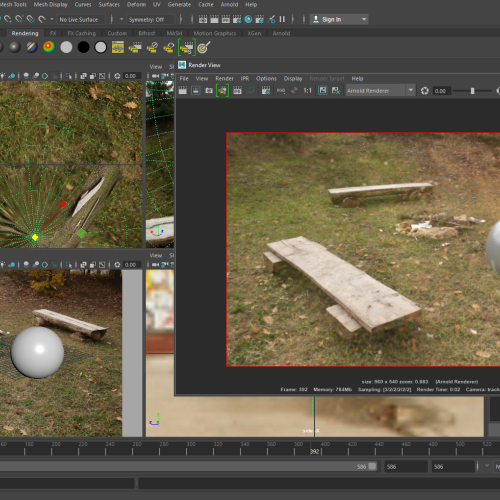Switch to the Bifrost shelf tab
This screenshot has height=500, width=500.
click(147, 33)
